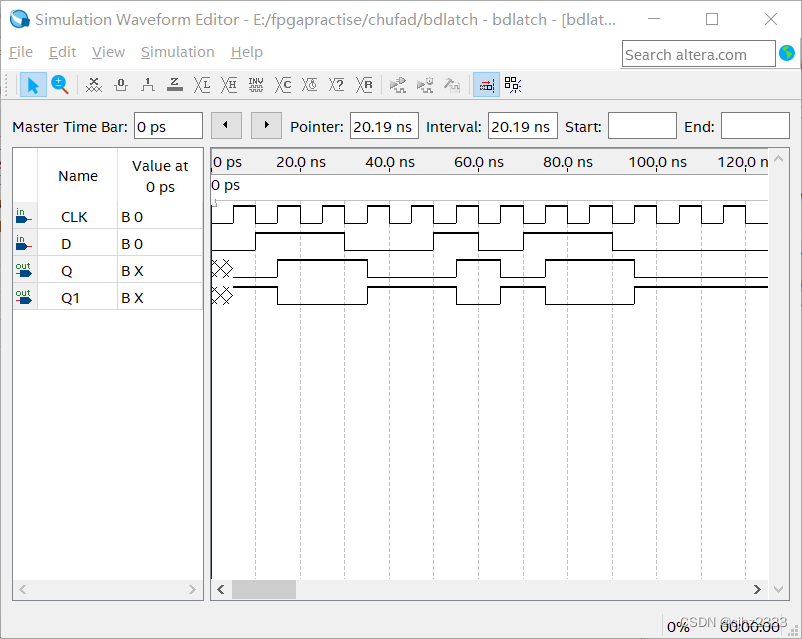Click the Q1 value cell B X
The height and width of the screenshot is (639, 802).
click(x=160, y=298)
